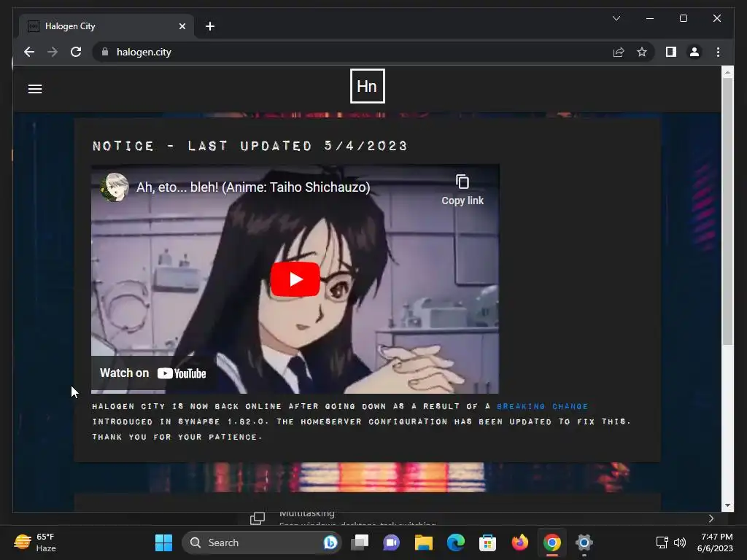The width and height of the screenshot is (747, 560).
Task: Click the volume icon in system tray
Action: (680, 542)
